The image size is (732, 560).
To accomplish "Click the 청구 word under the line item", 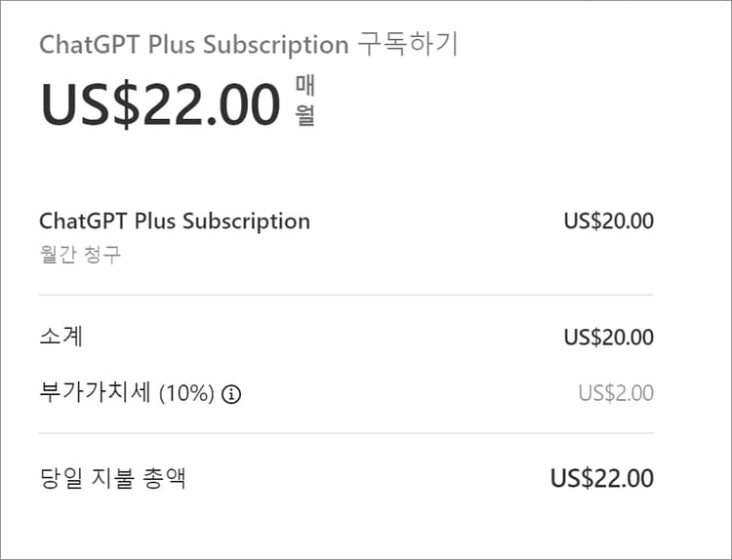I will click(x=102, y=255).
